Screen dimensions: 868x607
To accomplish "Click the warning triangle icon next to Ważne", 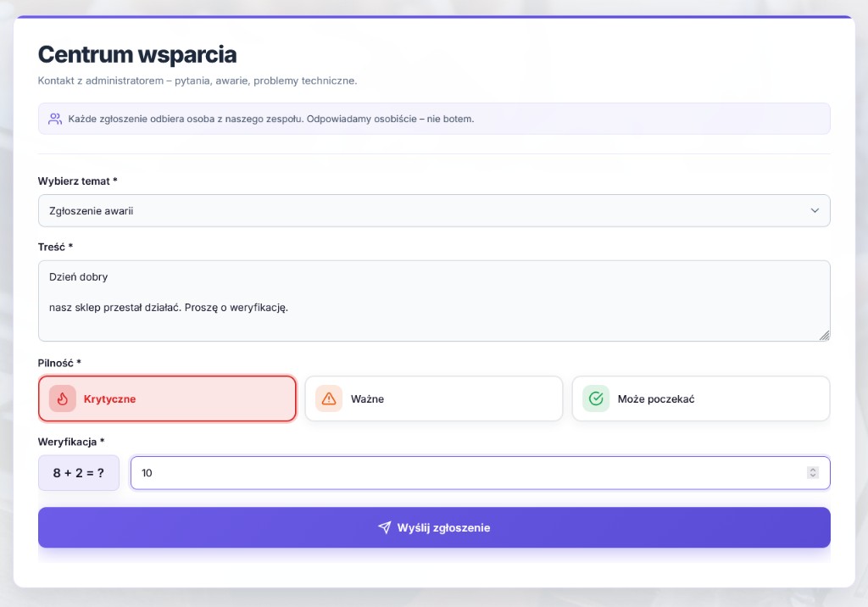I will tap(329, 398).
